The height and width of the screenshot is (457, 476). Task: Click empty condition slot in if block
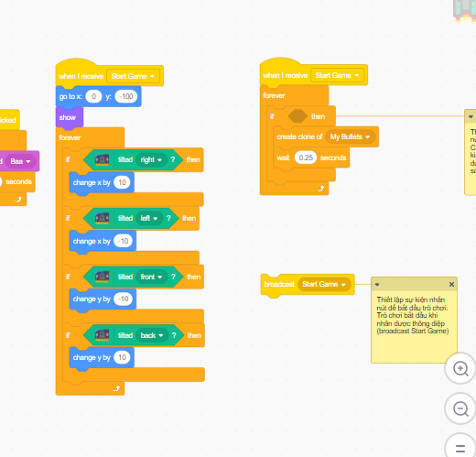tap(297, 116)
